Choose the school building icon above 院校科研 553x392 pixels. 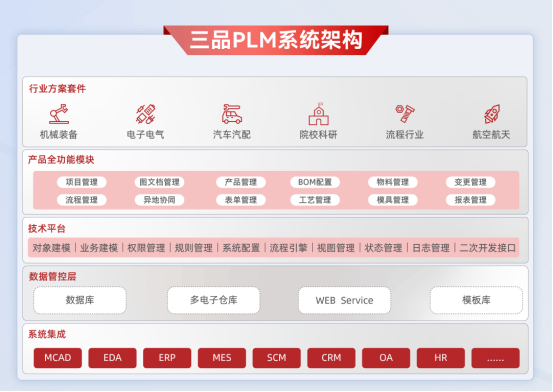pos(318,114)
